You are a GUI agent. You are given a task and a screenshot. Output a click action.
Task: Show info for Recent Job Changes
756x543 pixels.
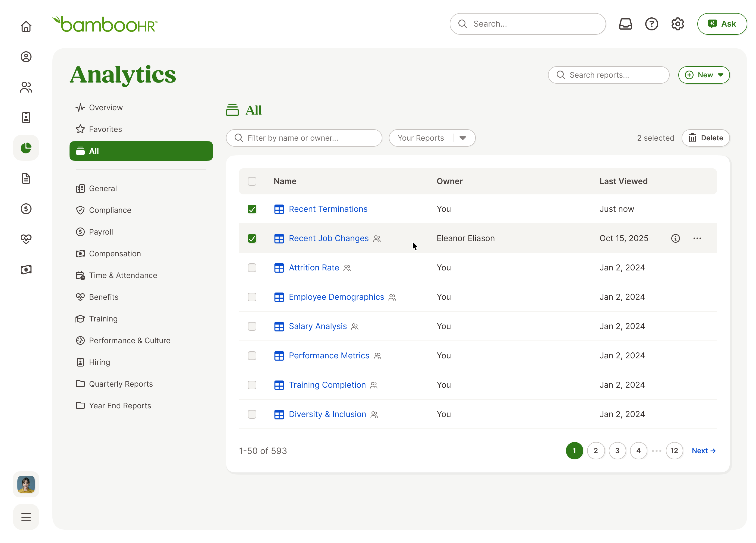click(675, 238)
